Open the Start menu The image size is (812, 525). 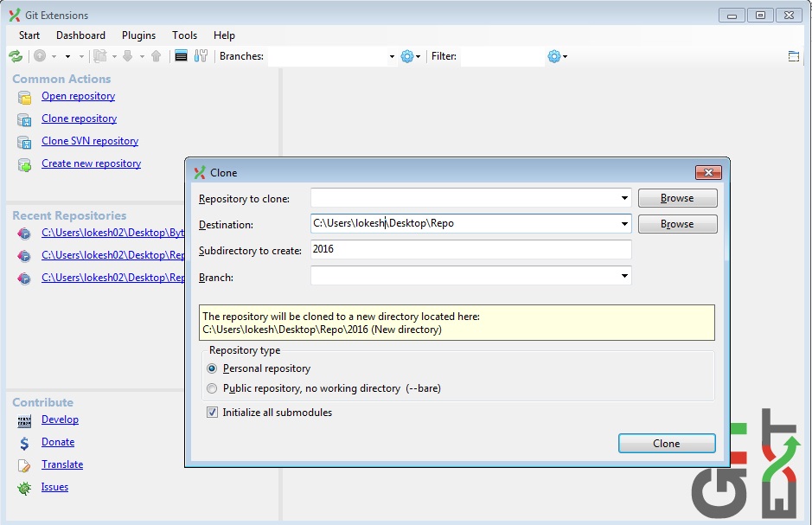pyautogui.click(x=29, y=35)
